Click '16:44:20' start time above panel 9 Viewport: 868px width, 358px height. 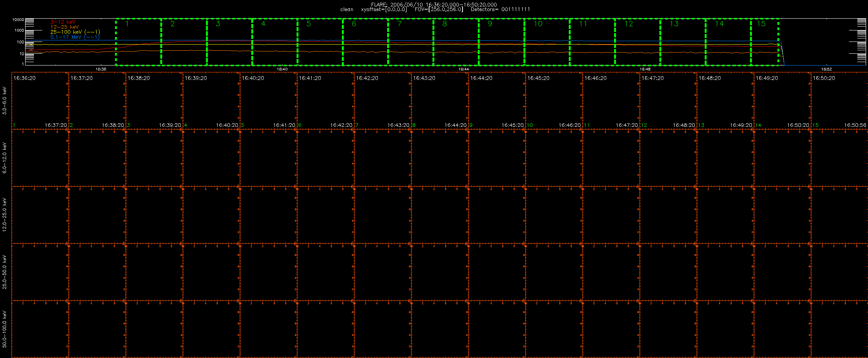(481, 78)
